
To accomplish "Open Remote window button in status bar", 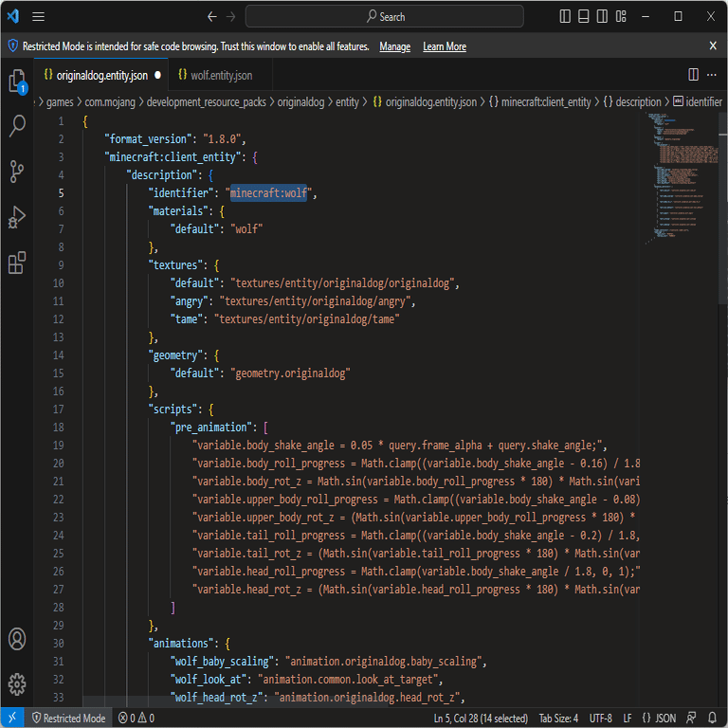I will [12, 718].
